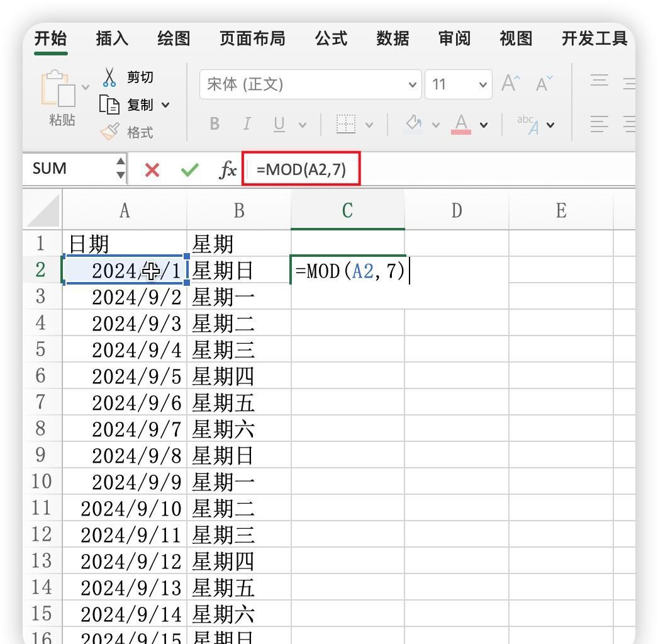Open the Paste options dropdown arrow
Screen dimensions: 658x644
(86, 88)
